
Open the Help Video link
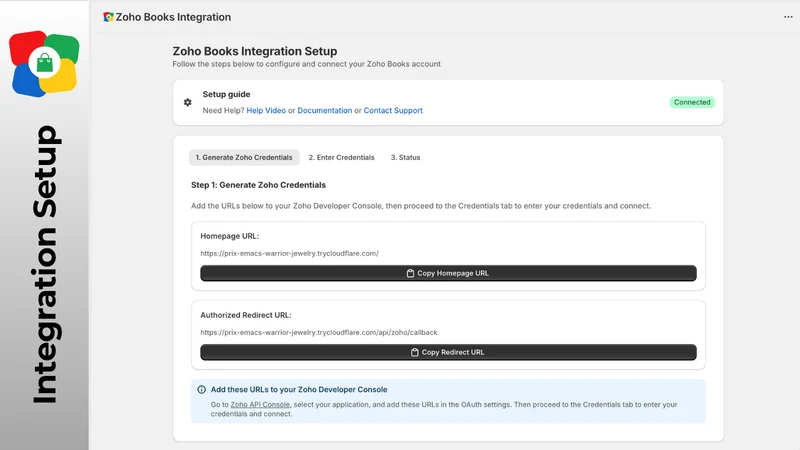[x=266, y=110]
